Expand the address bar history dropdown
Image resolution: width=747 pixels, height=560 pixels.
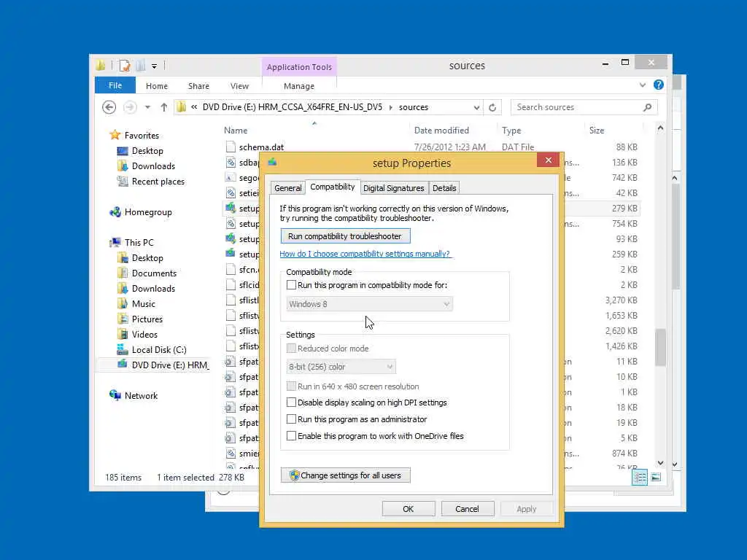click(x=476, y=108)
